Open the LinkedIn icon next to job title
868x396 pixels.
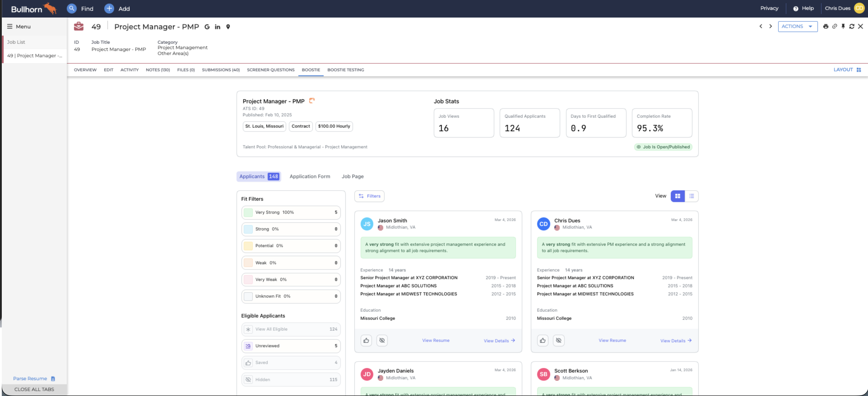(217, 27)
